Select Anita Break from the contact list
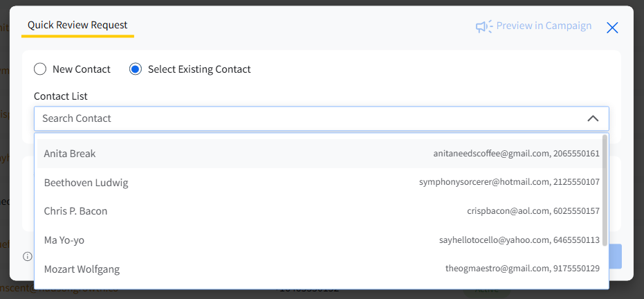The image size is (644, 299). tap(70, 154)
